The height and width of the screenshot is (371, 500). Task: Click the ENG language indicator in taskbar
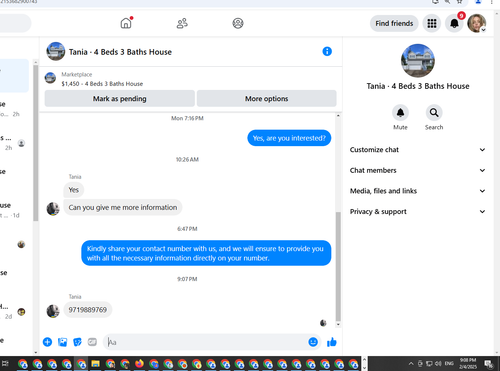[x=449, y=364]
